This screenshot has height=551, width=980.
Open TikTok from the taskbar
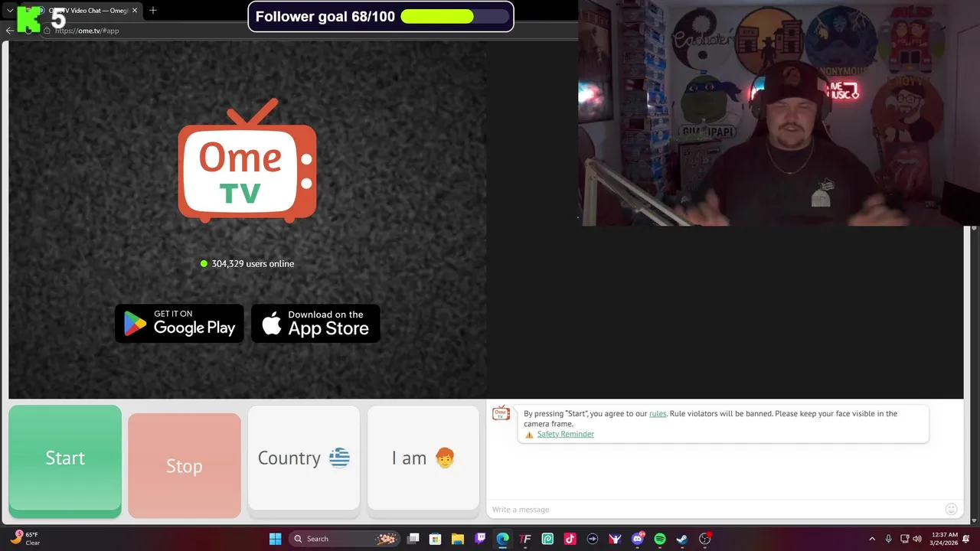point(570,539)
